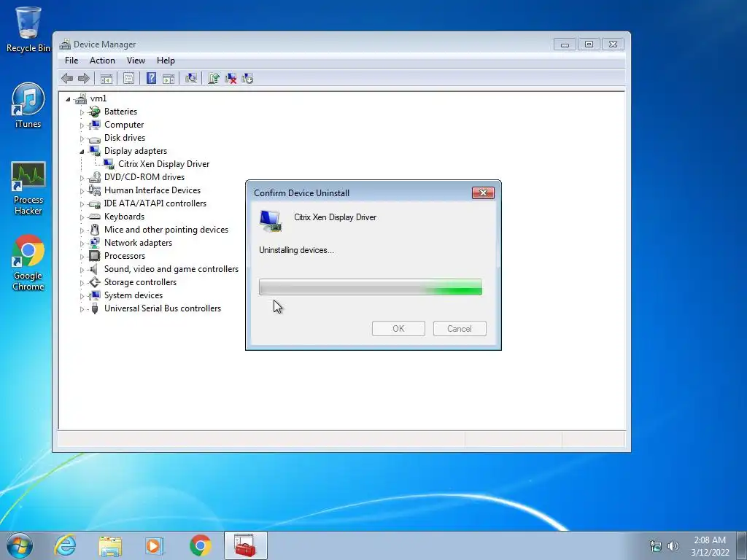This screenshot has height=560, width=747.
Task: Click Show/Hide Action Pane toolbar icon
Action: 169,79
